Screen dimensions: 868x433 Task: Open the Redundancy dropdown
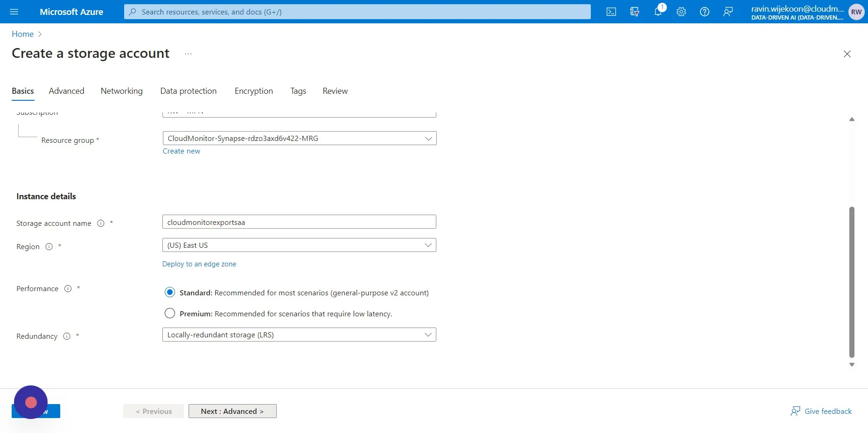(x=299, y=335)
